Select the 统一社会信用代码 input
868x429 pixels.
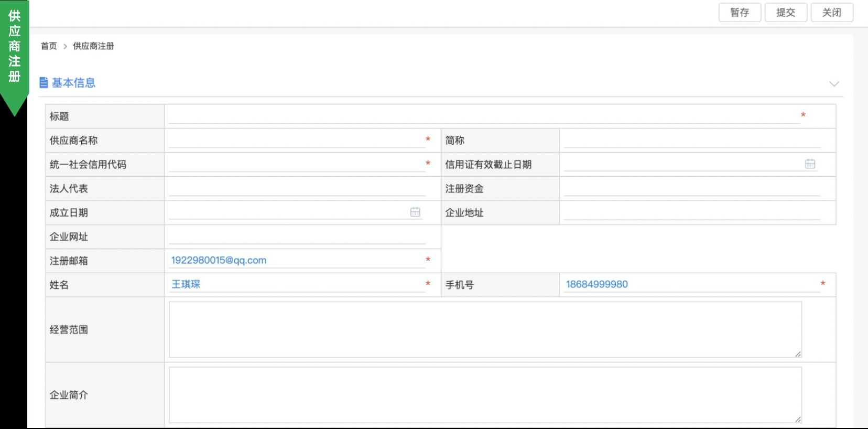click(x=297, y=164)
